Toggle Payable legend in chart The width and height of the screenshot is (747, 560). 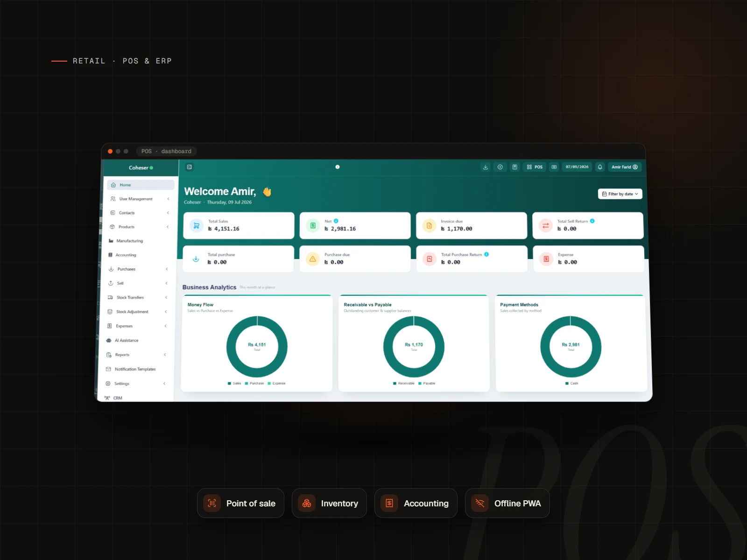click(427, 383)
